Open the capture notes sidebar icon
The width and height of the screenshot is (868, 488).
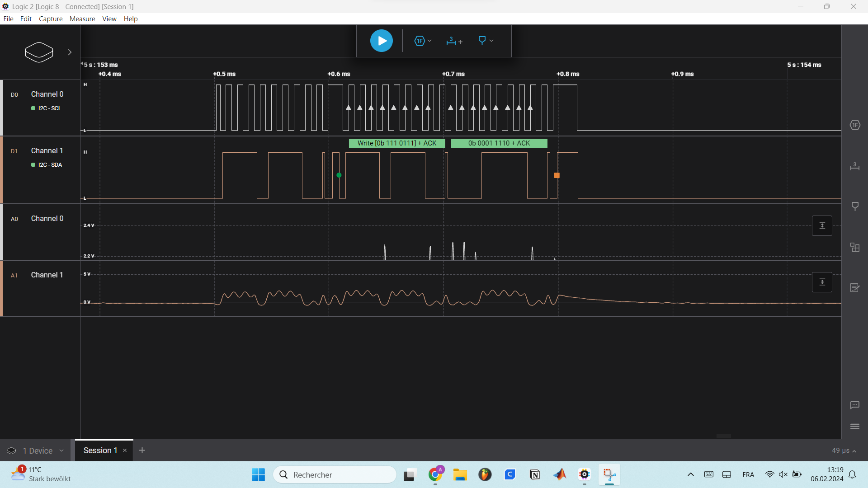pos(855,287)
